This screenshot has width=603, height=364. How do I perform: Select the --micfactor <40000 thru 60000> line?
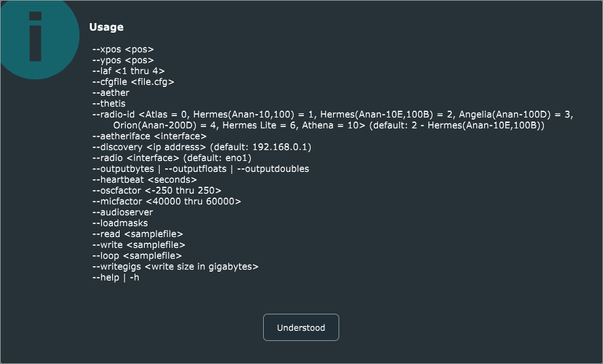tap(167, 201)
